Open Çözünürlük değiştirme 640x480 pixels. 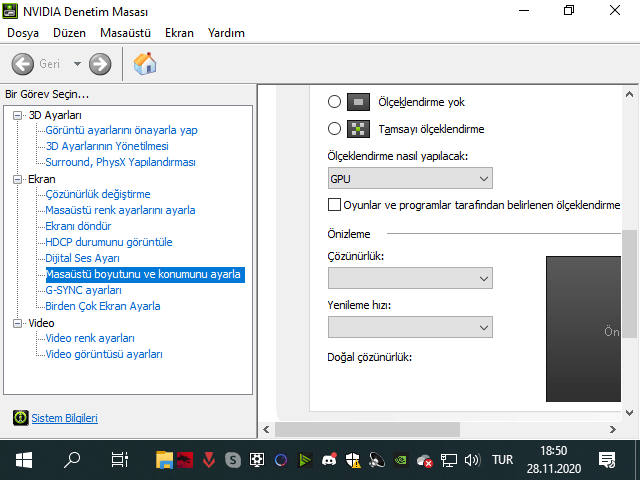tap(98, 194)
